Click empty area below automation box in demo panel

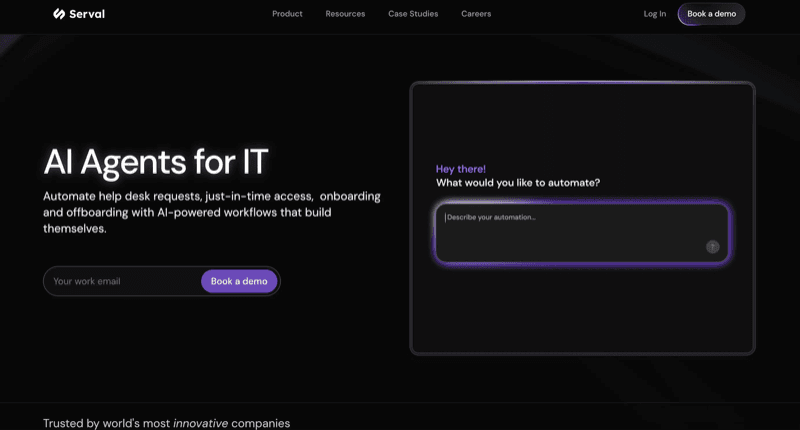[582, 310]
